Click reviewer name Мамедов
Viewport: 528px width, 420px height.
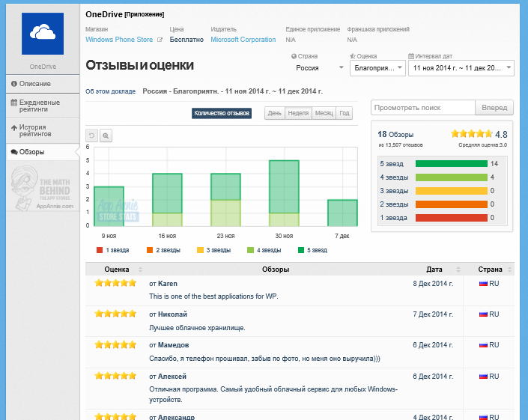point(174,345)
